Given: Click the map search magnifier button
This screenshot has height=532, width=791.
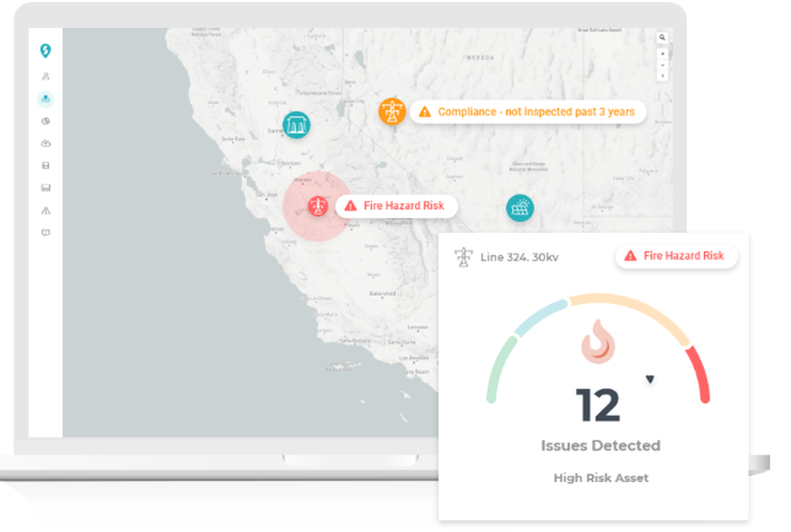Looking at the screenshot, I should pos(662,37).
